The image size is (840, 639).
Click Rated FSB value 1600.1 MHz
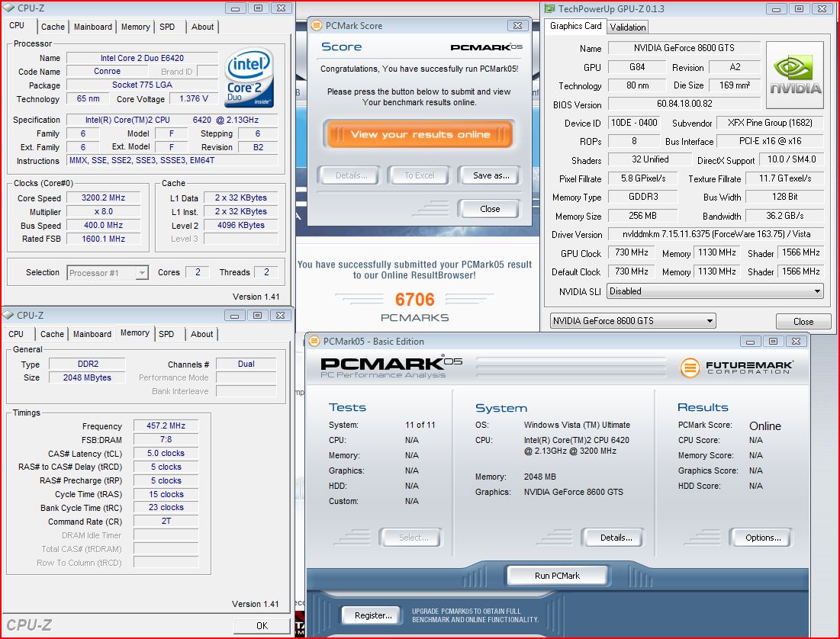[103, 239]
